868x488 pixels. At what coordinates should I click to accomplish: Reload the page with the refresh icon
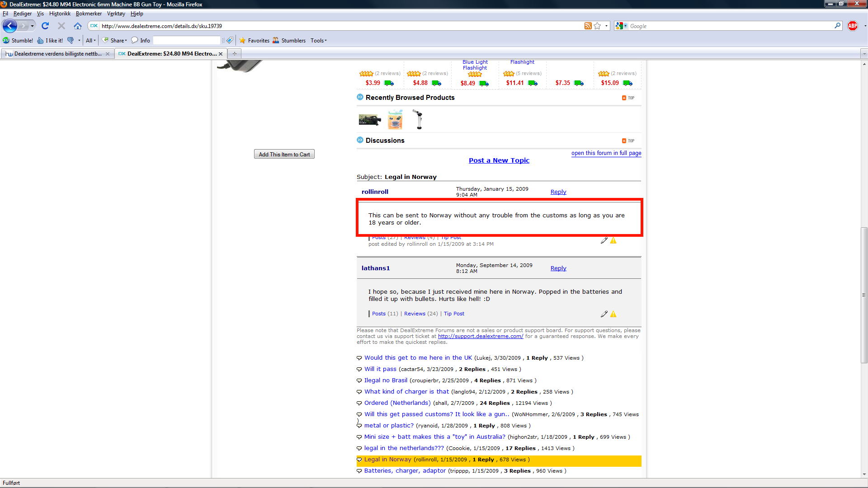point(45,26)
